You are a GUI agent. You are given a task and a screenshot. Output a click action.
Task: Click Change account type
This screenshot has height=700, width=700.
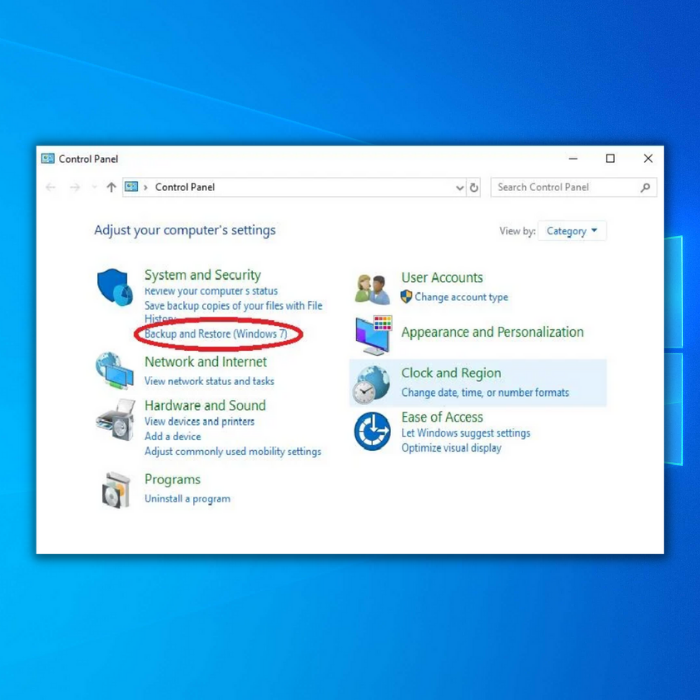coord(461,297)
